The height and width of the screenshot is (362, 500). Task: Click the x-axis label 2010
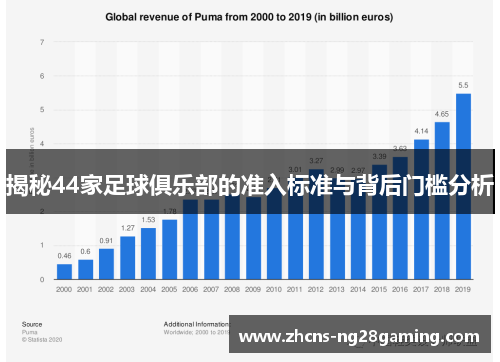(x=274, y=289)
